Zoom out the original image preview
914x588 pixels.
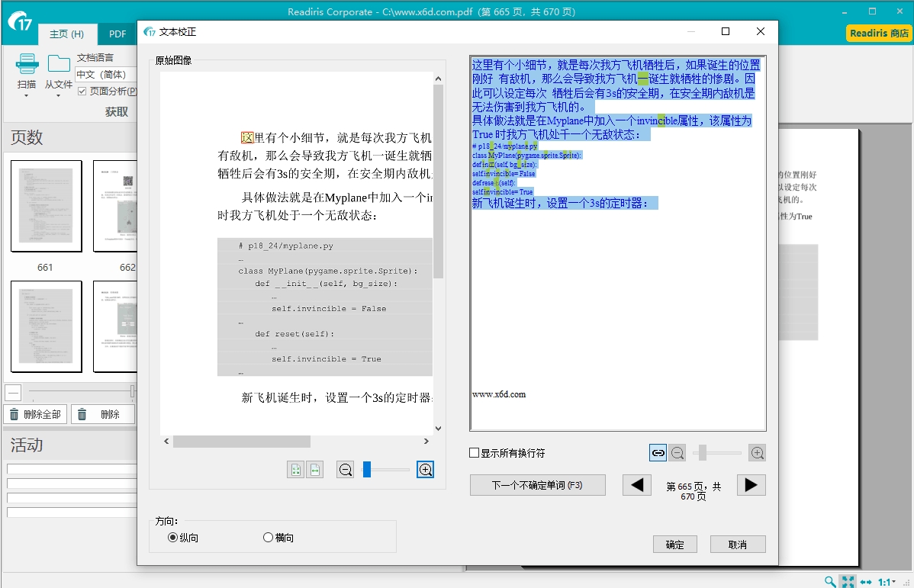tap(346, 470)
